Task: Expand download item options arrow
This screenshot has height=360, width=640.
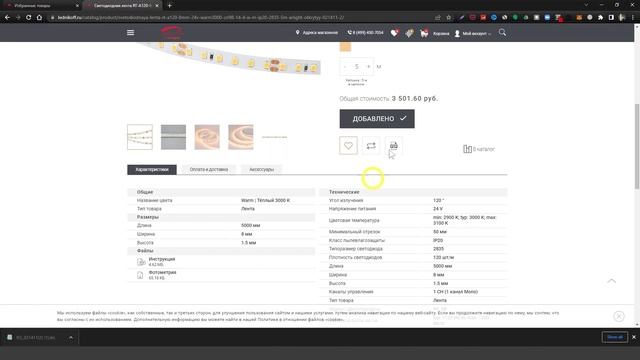Action: pyautogui.click(x=71, y=338)
